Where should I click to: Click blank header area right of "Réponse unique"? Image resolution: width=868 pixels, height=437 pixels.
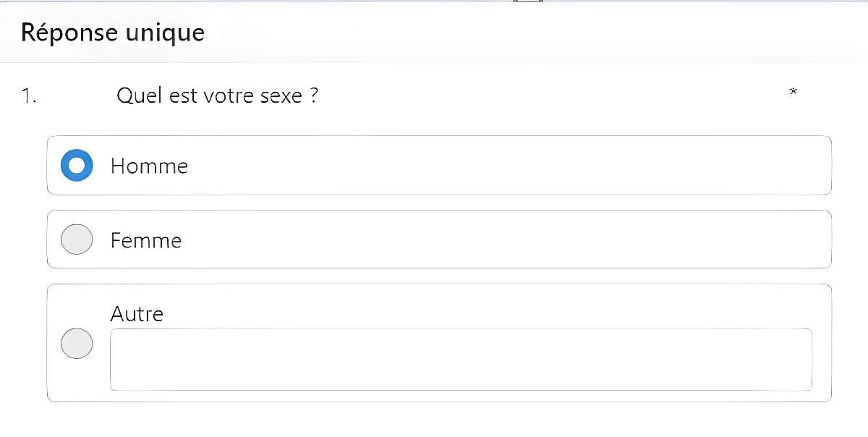coord(506,33)
